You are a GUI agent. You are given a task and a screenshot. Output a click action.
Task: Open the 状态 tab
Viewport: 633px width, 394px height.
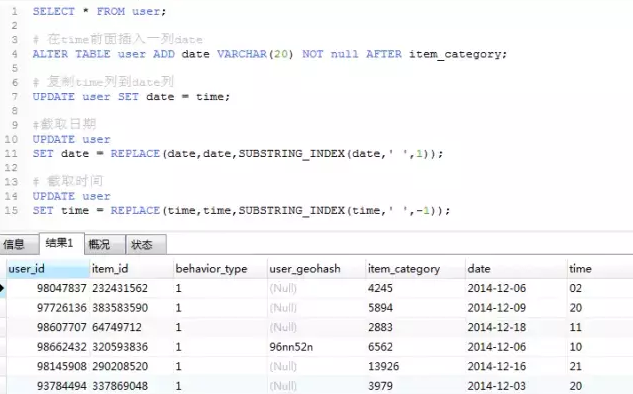point(145,244)
